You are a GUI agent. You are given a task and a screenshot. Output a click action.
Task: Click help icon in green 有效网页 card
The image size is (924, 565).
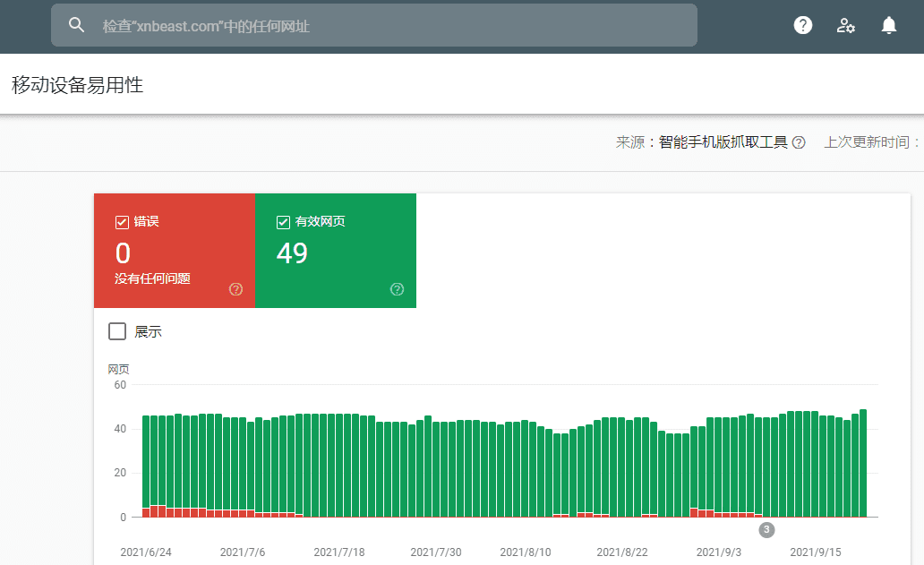(398, 289)
